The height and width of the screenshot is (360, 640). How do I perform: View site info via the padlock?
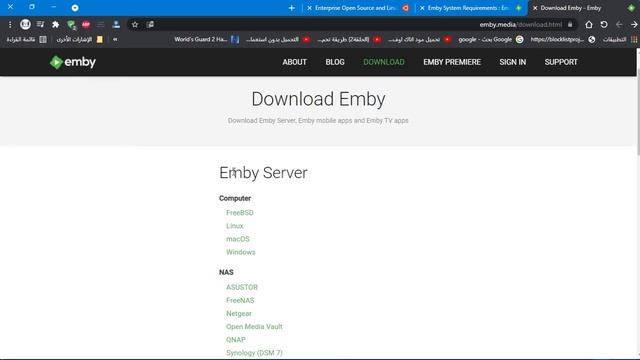(x=570, y=24)
